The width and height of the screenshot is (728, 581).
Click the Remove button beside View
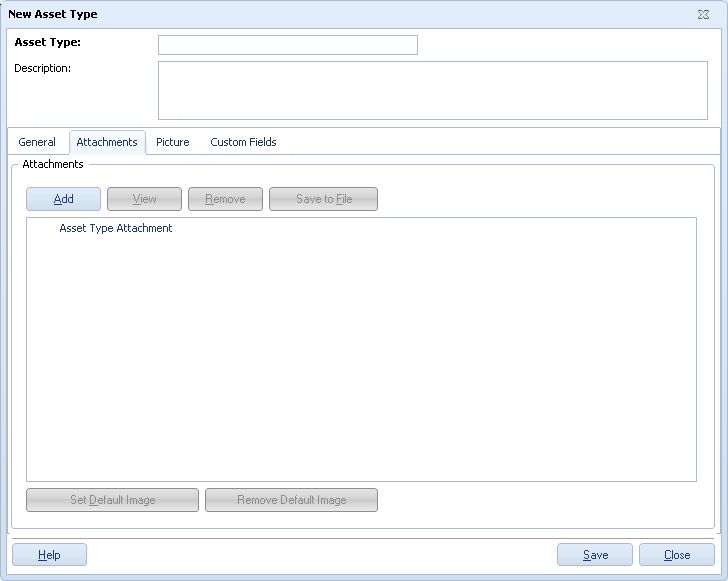tap(225, 199)
